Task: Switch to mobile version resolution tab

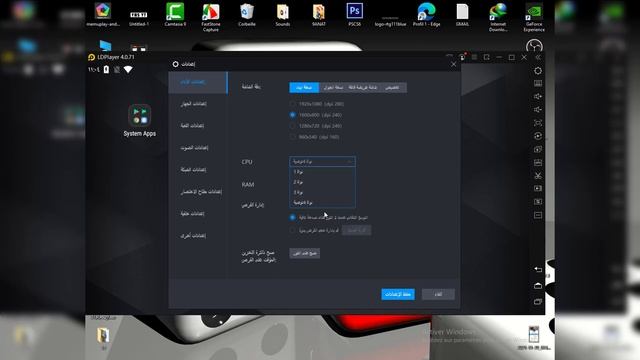Action: 333,87
